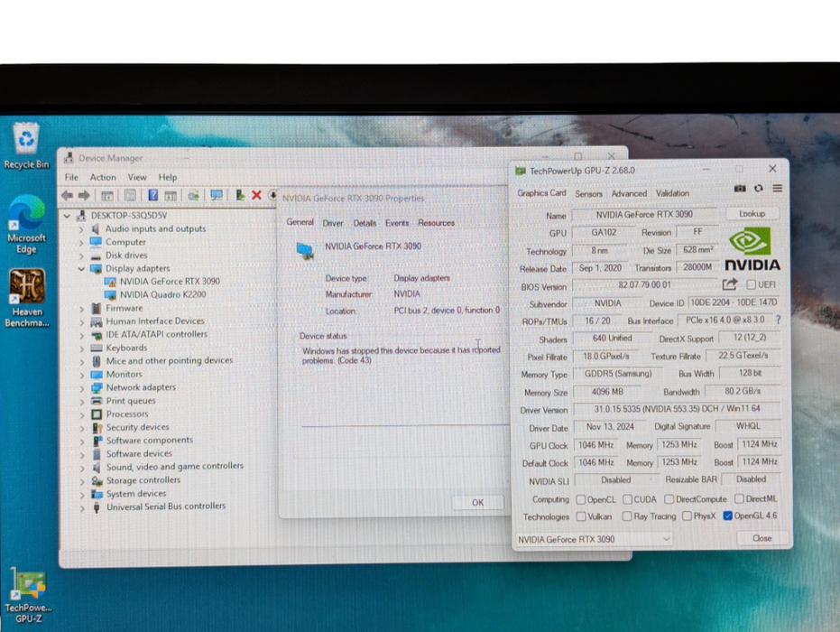Open the Resources tab in Properties

pos(436,222)
